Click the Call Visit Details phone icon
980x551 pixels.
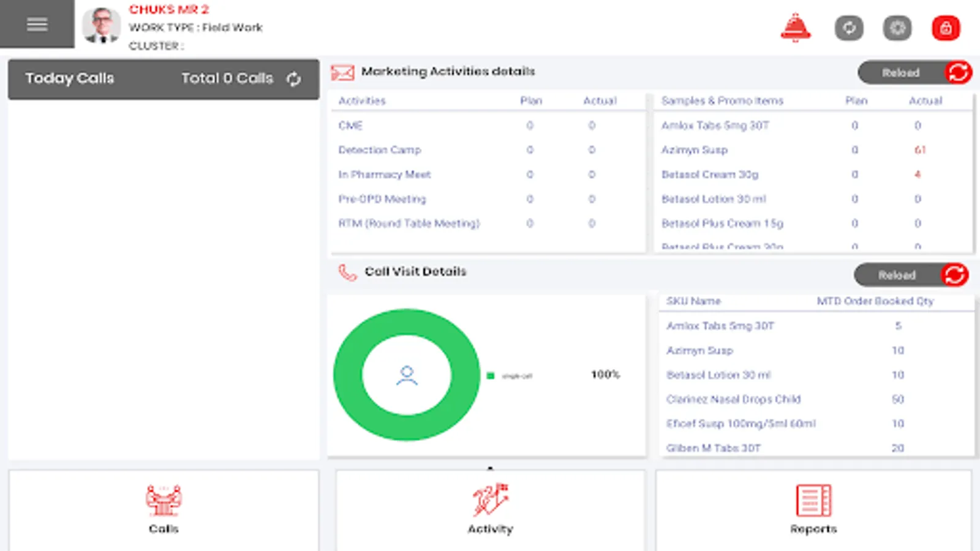[x=347, y=272]
